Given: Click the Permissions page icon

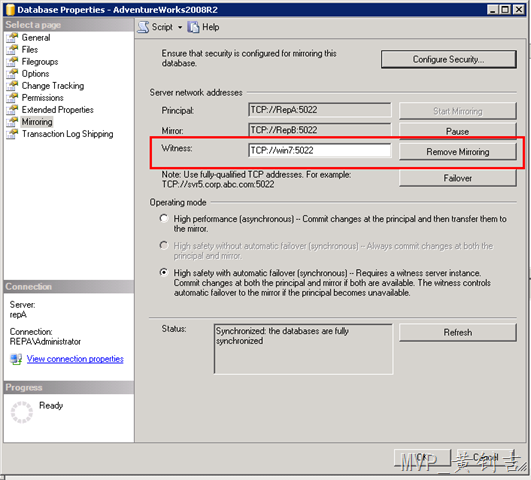Looking at the screenshot, I should tap(12, 98).
